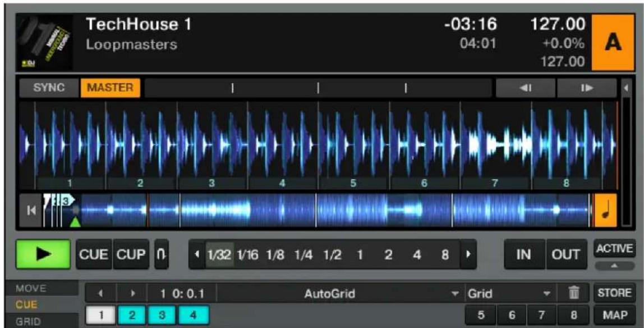Click the Loopmasters artist name

point(131,44)
